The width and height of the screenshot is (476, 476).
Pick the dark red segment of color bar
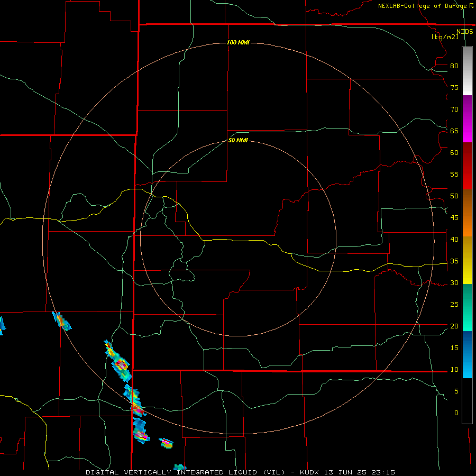(467, 166)
